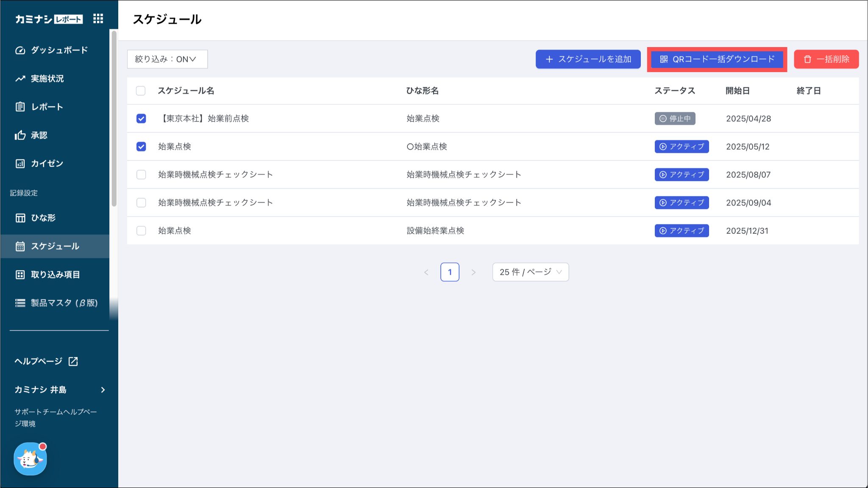
Task: Click the 実施状況 trend line icon
Action: 20,79
